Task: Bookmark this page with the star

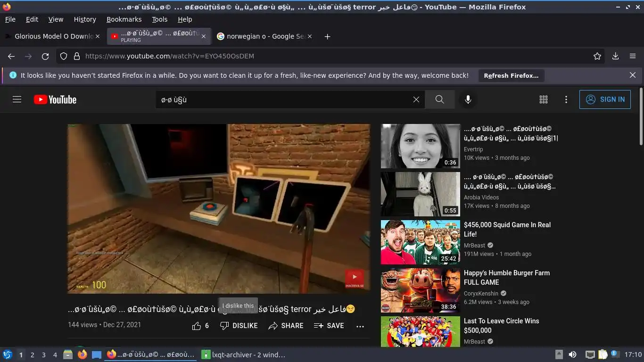Action: pyautogui.click(x=597, y=56)
